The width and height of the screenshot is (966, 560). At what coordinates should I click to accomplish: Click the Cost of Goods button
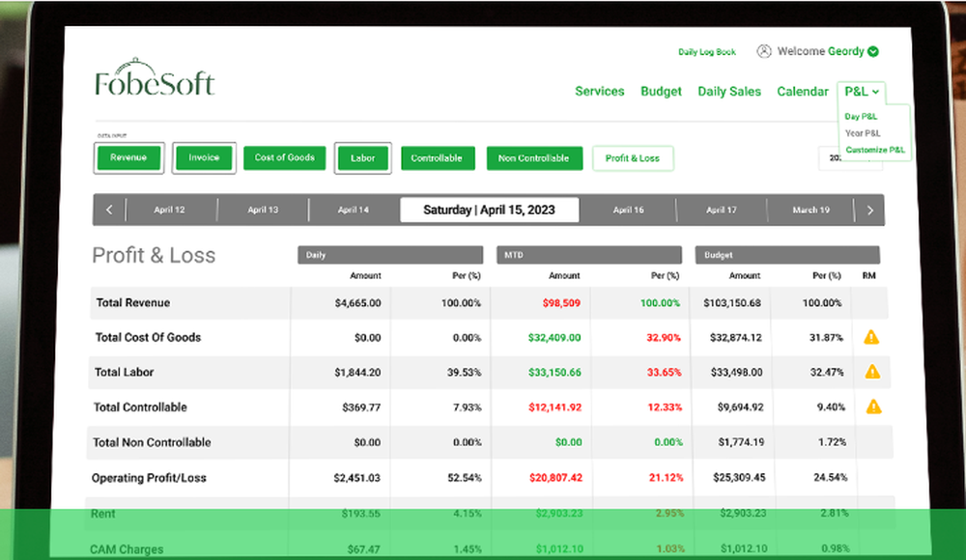tap(285, 157)
